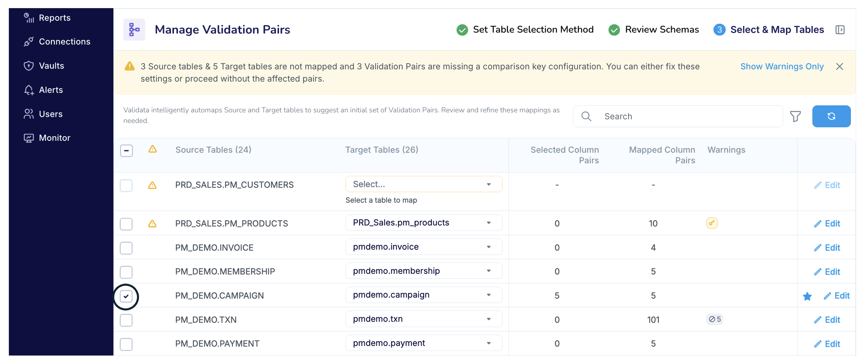Go to Set Table Selection Method step
The width and height of the screenshot is (868, 364).
[x=533, y=29]
